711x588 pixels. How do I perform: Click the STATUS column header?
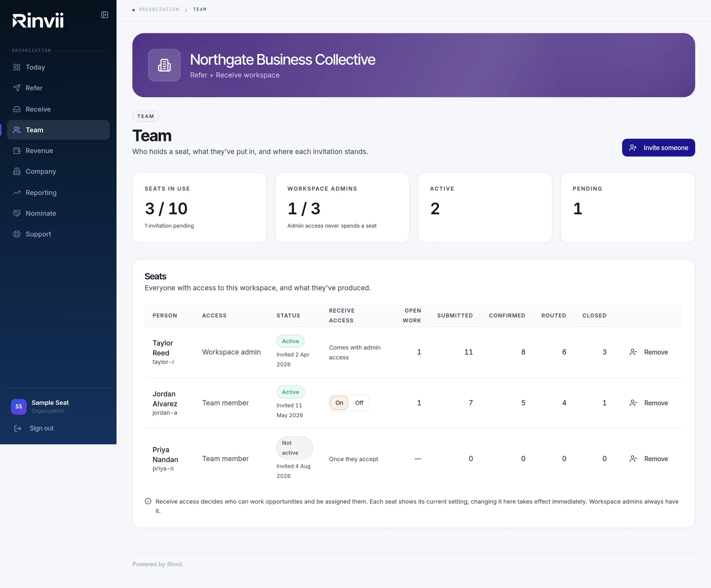point(288,316)
